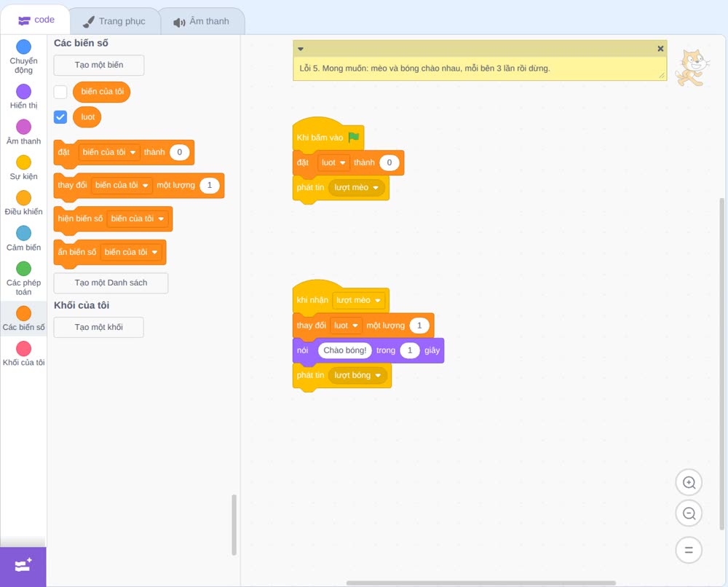
Task: Collapse the yellow comment with its arrow
Action: coord(301,49)
